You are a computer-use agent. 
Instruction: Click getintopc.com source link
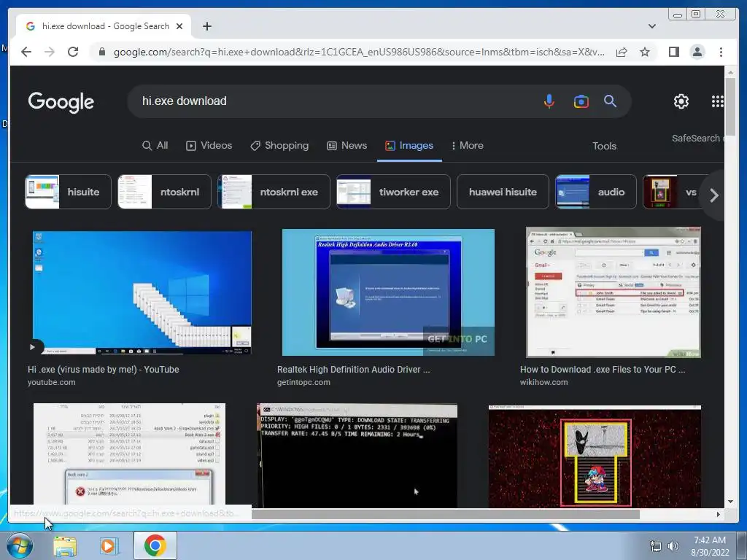pyautogui.click(x=303, y=382)
